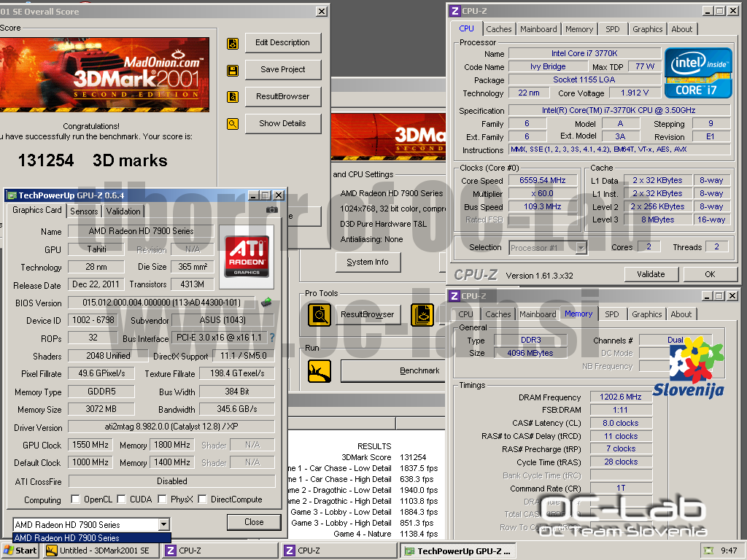Select AMD Radeon HD 7900 Series list entry
The image size is (747, 560).
point(91,537)
